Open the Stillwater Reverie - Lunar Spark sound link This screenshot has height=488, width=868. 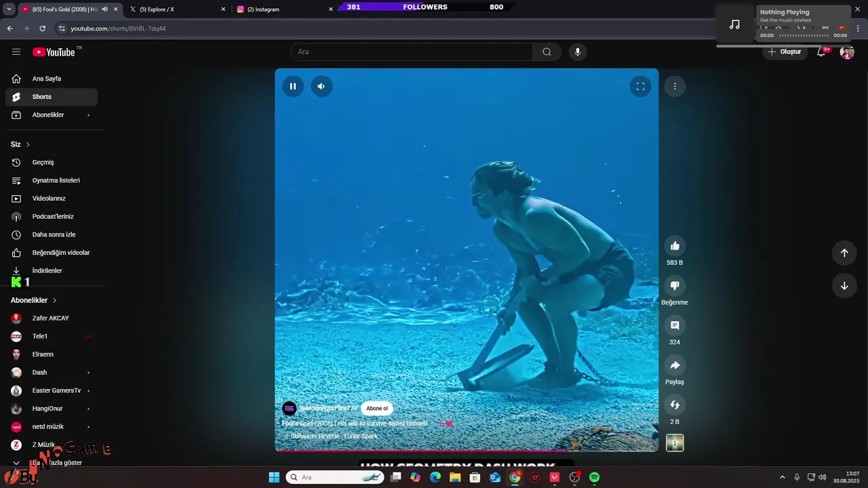pyautogui.click(x=334, y=436)
